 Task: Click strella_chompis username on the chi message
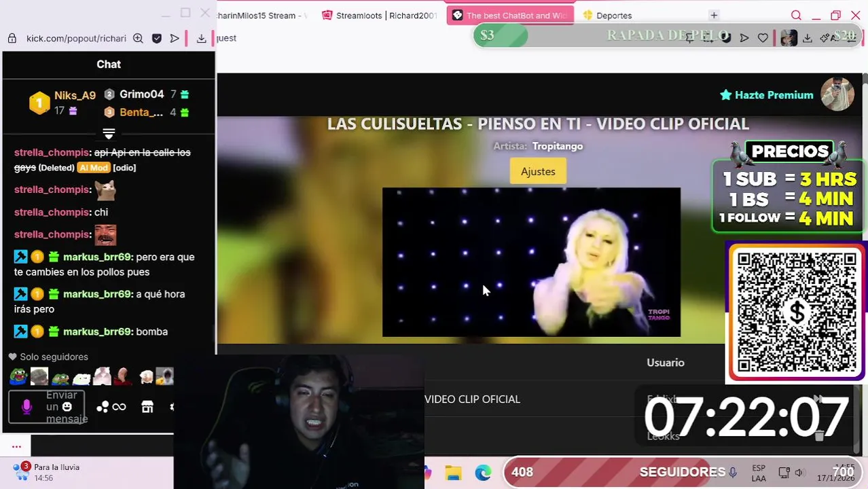[x=51, y=212]
